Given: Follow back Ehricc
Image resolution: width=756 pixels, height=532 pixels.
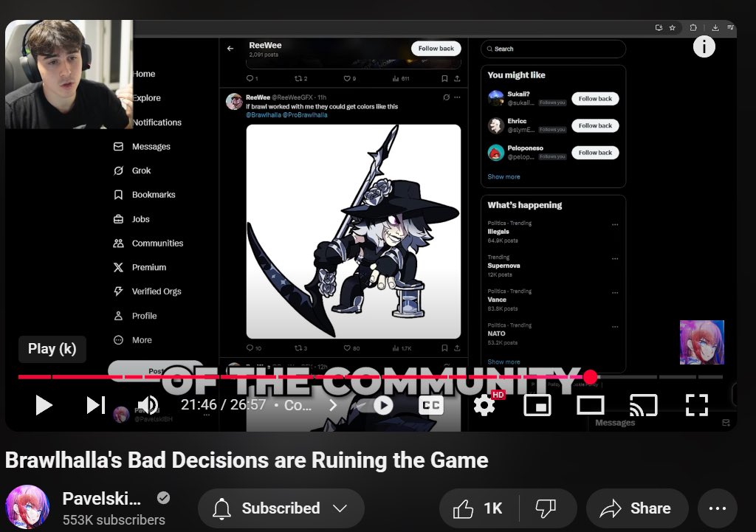Looking at the screenshot, I should 595,125.
